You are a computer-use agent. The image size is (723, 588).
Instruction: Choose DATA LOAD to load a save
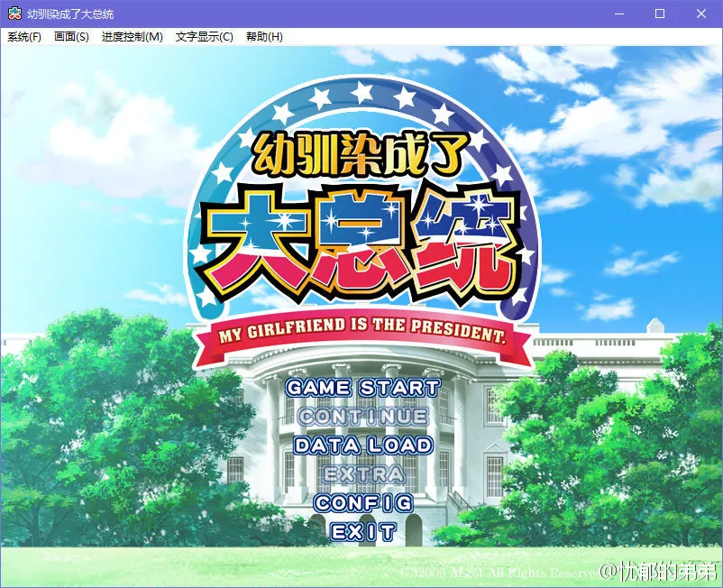point(362,446)
